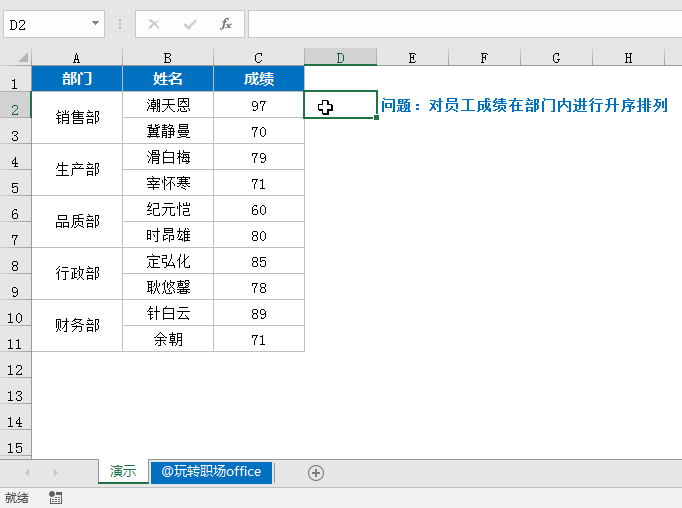Select the merged 品质部 cell
Viewport: 682px width, 508px height.
tap(77, 222)
